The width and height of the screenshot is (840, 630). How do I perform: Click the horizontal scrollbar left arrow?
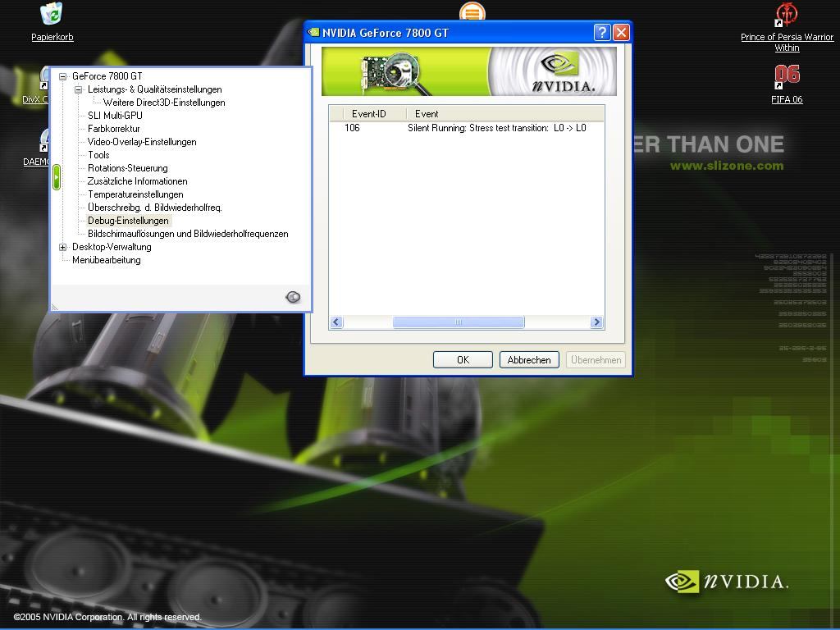pyautogui.click(x=336, y=322)
